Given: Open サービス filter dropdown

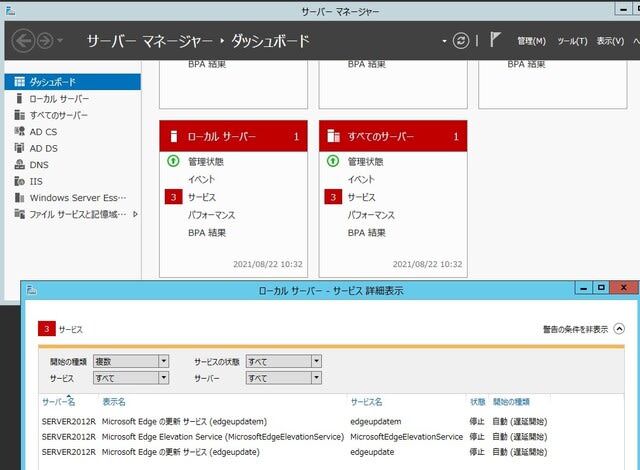Looking at the screenshot, I should click(x=131, y=378).
